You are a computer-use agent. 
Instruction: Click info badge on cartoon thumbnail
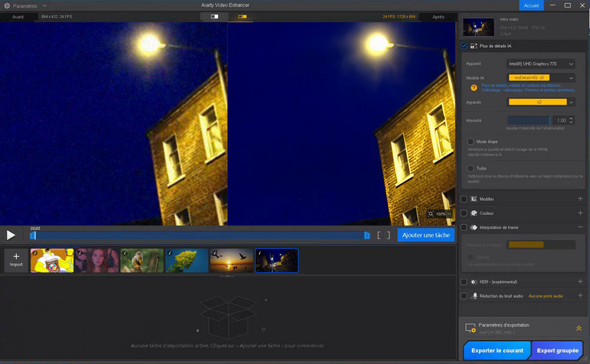pyautogui.click(x=35, y=252)
